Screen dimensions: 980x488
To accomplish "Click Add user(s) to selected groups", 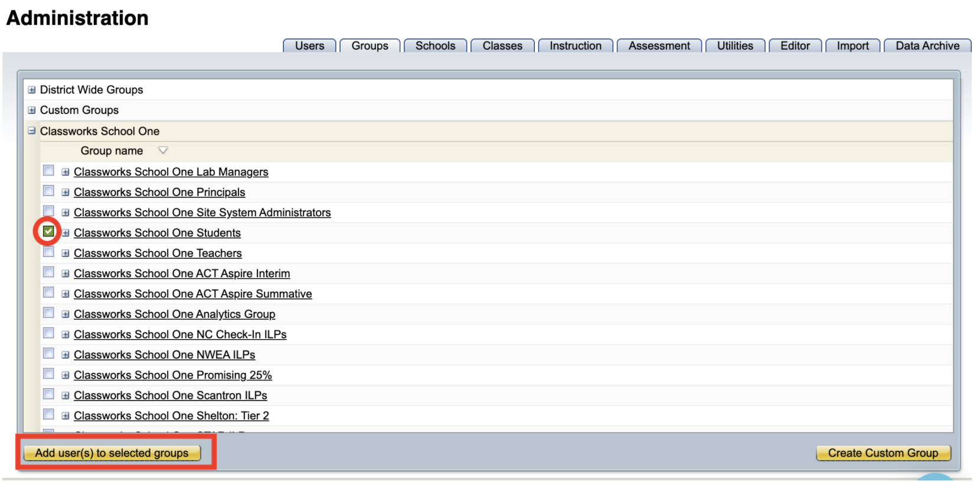I will tap(112, 453).
